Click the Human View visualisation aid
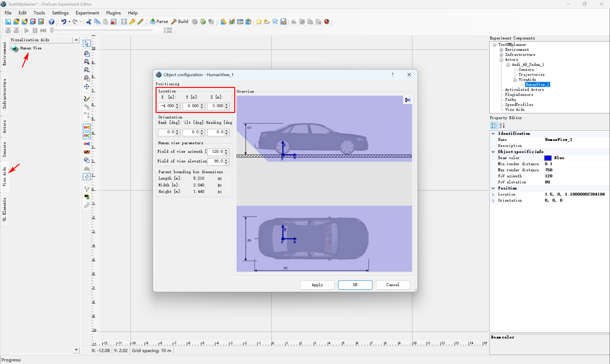This screenshot has height=364, width=610. tap(15, 48)
